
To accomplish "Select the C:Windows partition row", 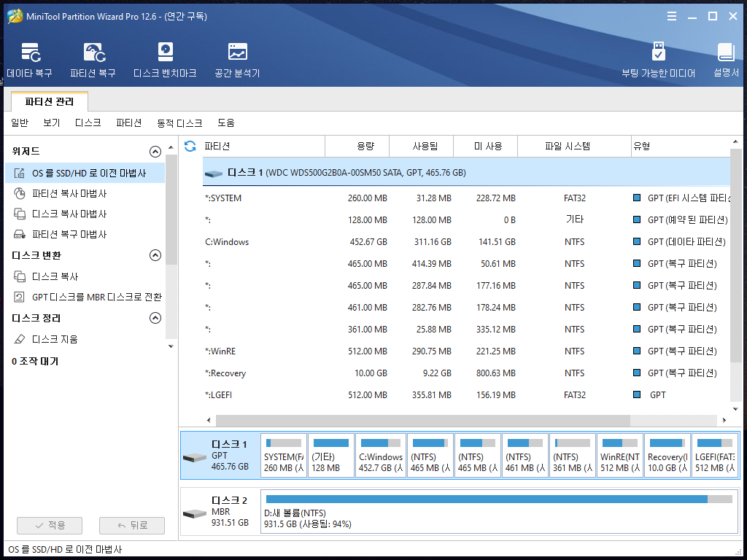I will click(466, 242).
